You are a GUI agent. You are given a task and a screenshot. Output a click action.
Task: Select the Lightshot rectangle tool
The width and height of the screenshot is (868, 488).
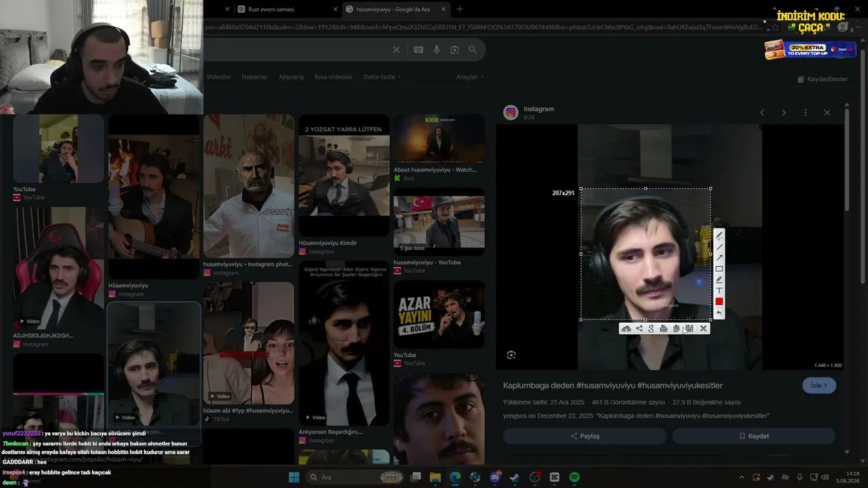[719, 268]
